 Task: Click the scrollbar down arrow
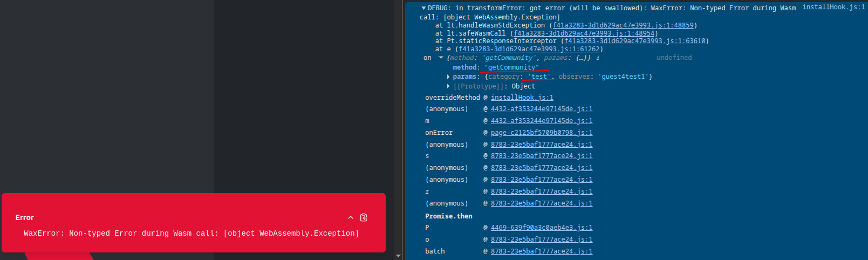coord(398,256)
